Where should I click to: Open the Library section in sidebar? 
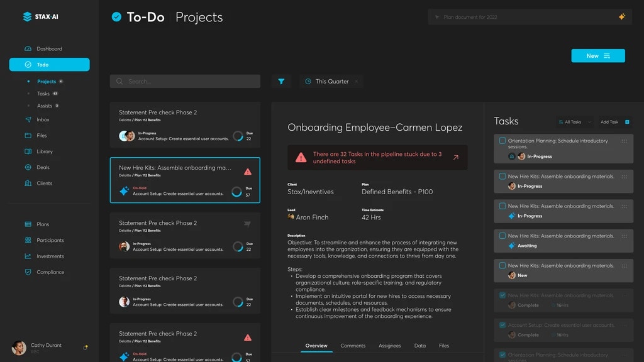point(44,151)
